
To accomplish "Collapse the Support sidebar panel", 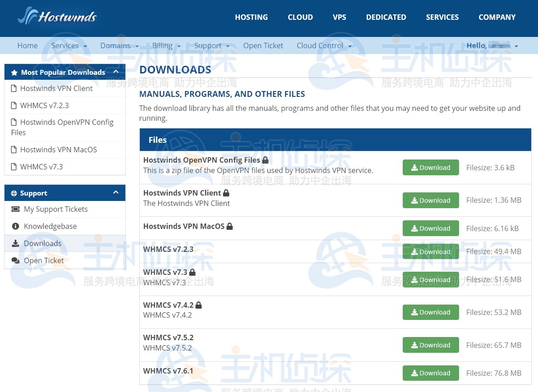I will point(116,192).
